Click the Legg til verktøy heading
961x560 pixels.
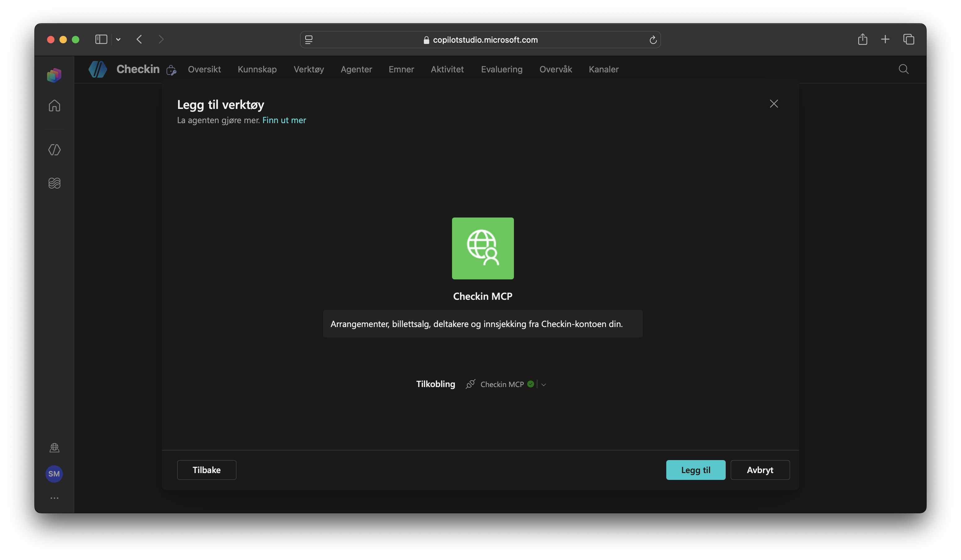click(220, 105)
